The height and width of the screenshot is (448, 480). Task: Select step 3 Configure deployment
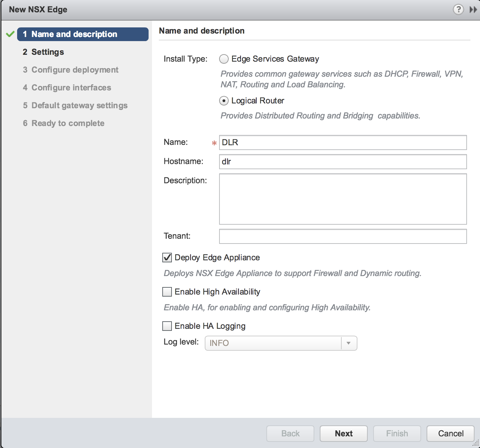click(x=71, y=70)
